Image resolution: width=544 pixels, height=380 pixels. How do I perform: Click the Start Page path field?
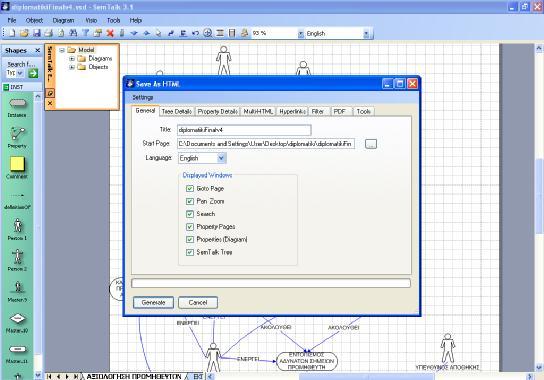coord(266,143)
